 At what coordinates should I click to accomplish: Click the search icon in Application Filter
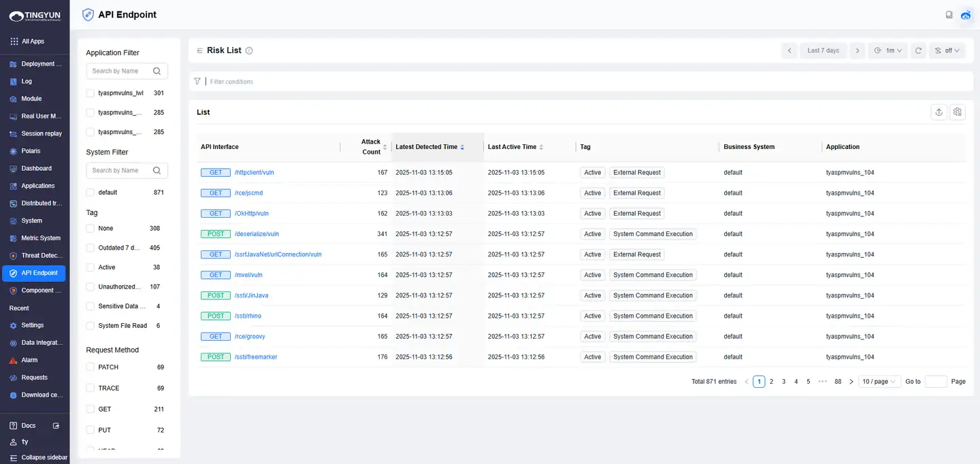pos(157,71)
